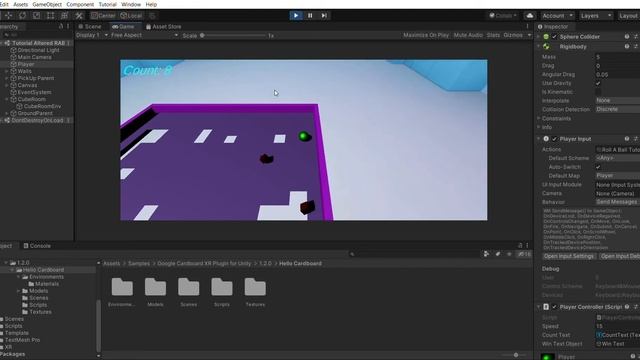Click the Play button
640x360 pixels.
296,16
